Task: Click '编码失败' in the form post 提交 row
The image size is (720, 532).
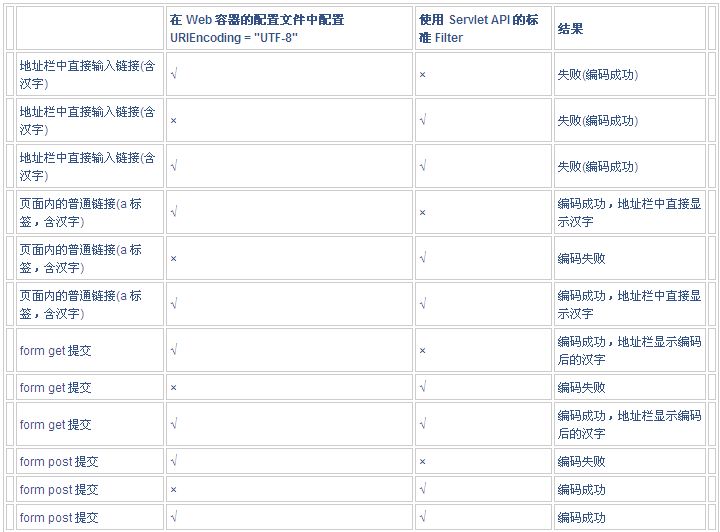Action: 581,462
